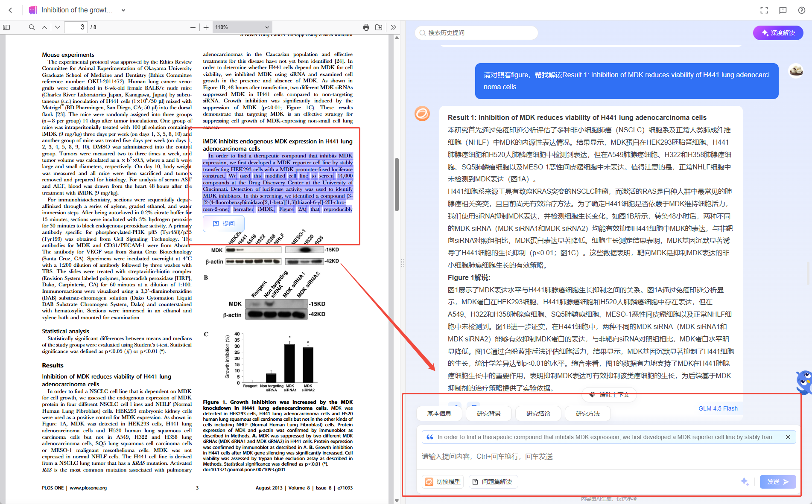The image size is (812, 504).
Task: Click the purple document chat icon
Action: tap(32, 10)
